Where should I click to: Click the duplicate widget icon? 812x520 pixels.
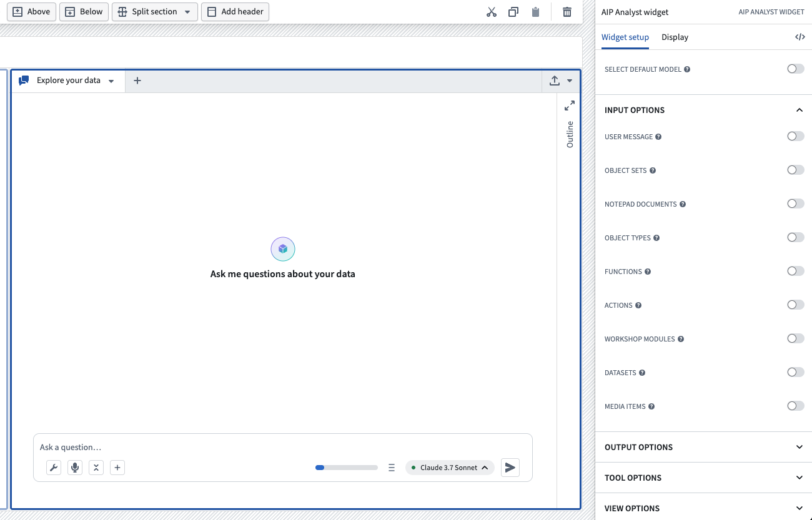coord(513,11)
